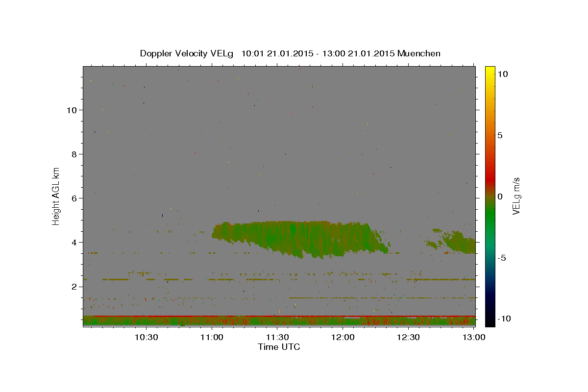The image size is (588, 392).
Task: Click the height axis value 4
Action: [74, 242]
